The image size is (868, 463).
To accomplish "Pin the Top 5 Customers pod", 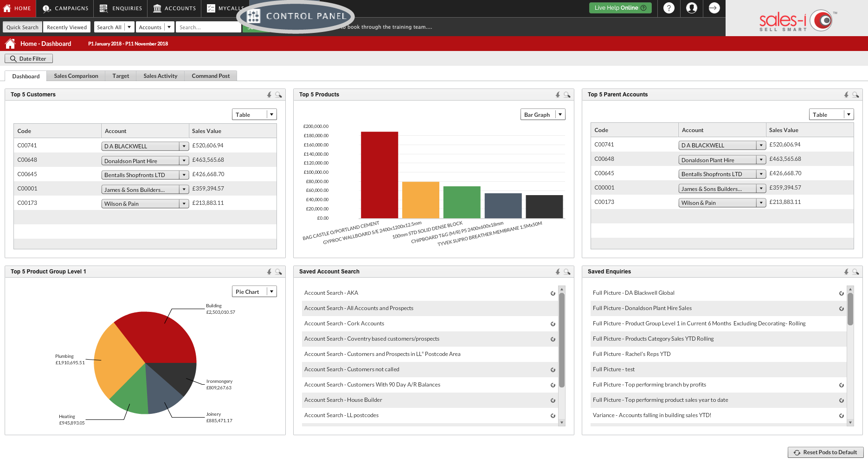I will point(270,95).
